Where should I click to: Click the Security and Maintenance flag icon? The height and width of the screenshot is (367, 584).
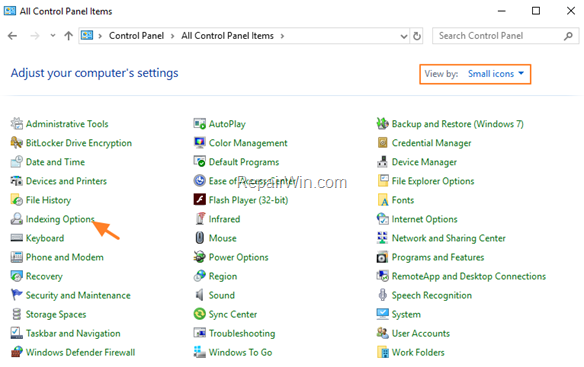(x=16, y=295)
